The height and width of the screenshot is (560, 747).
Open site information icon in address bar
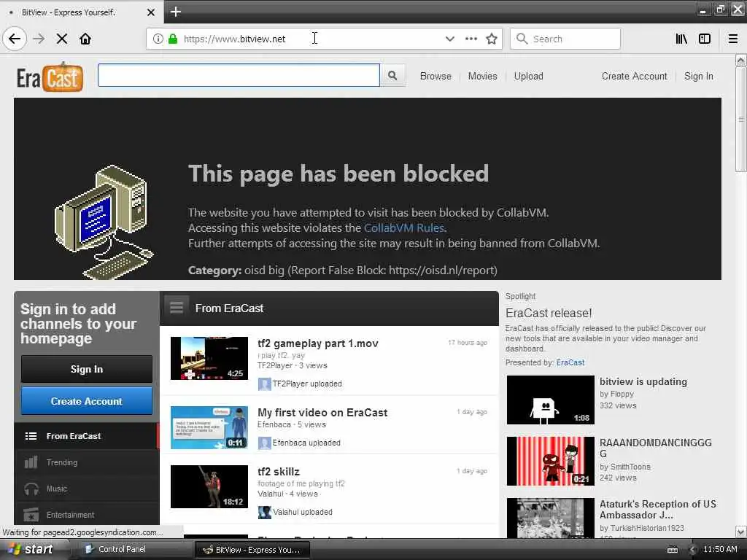coord(158,39)
